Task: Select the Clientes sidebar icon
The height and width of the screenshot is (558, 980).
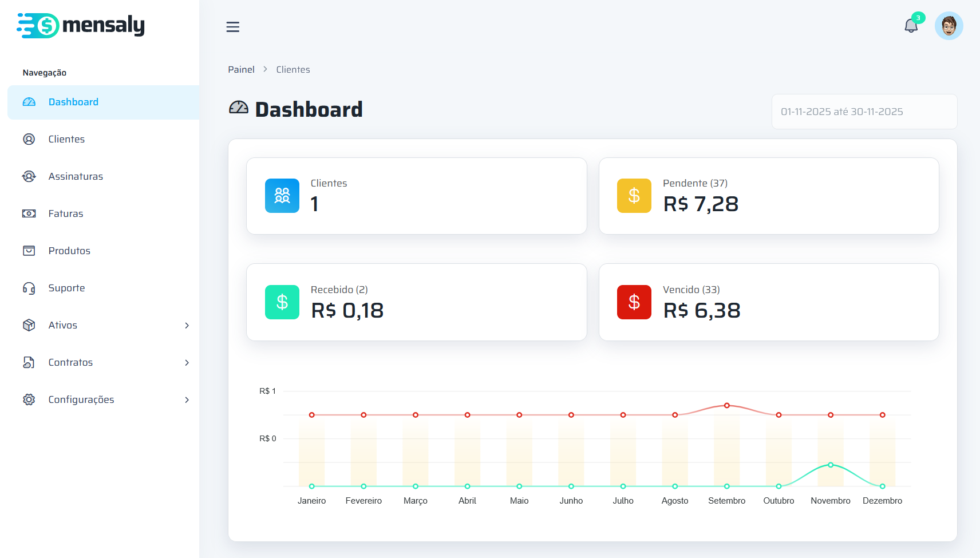Action: (x=29, y=139)
